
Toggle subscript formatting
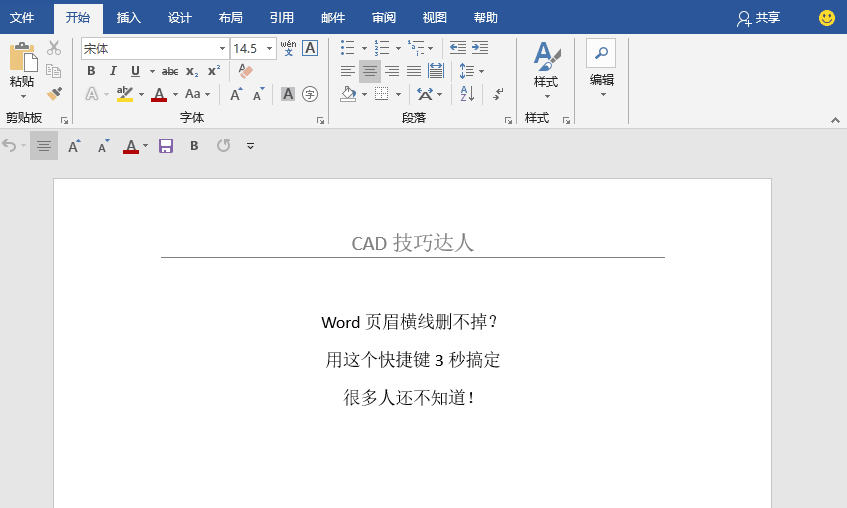(x=192, y=71)
